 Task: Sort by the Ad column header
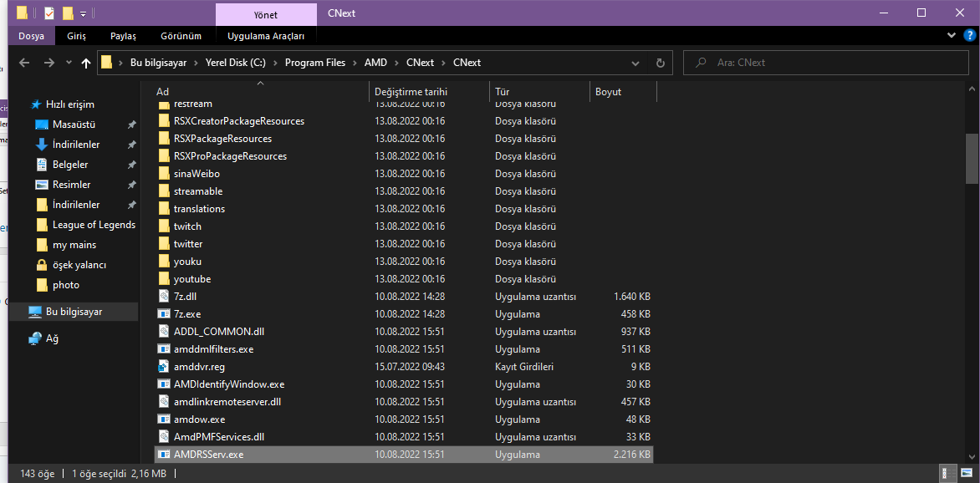point(261,91)
